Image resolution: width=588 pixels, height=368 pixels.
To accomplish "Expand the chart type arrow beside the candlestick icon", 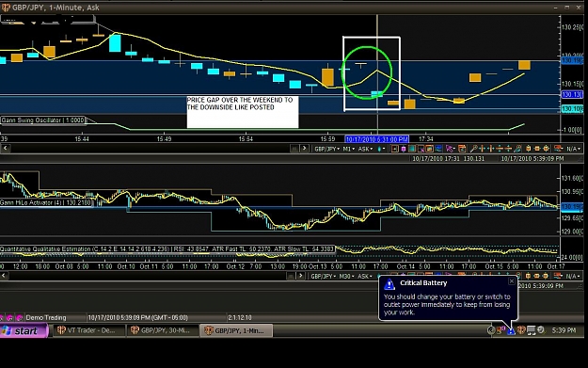I will (384, 149).
